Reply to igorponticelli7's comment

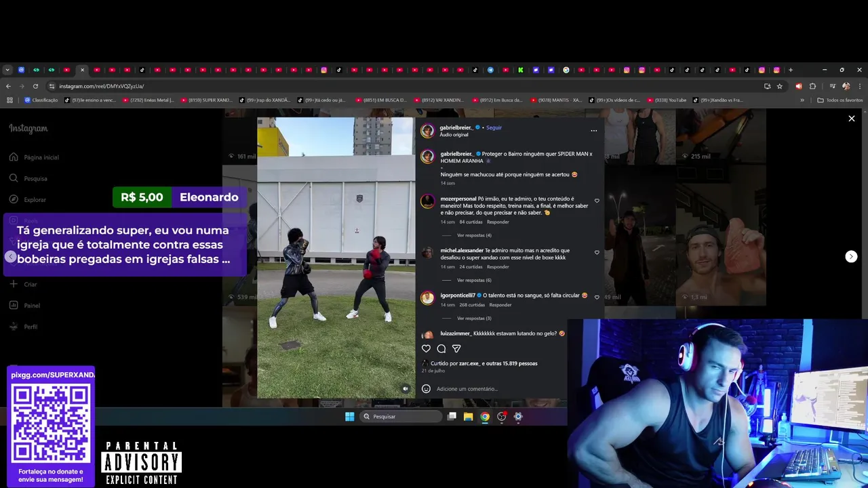point(500,304)
